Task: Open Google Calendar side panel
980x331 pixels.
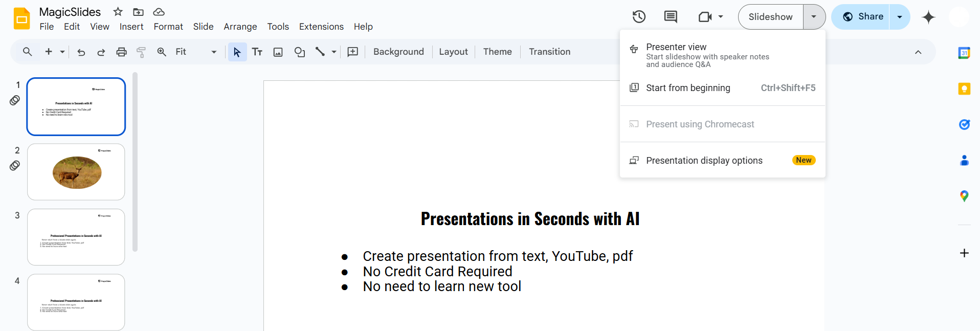Action: pyautogui.click(x=964, y=53)
